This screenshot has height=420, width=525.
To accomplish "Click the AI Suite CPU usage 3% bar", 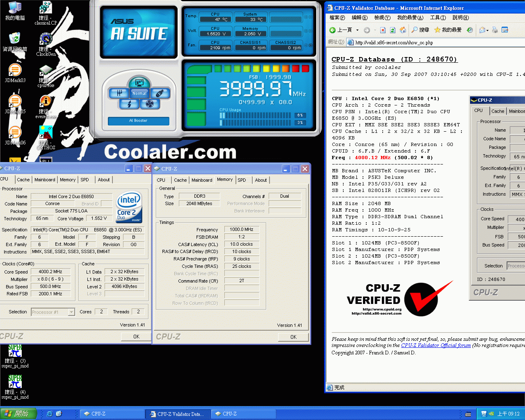I will 263,122.
